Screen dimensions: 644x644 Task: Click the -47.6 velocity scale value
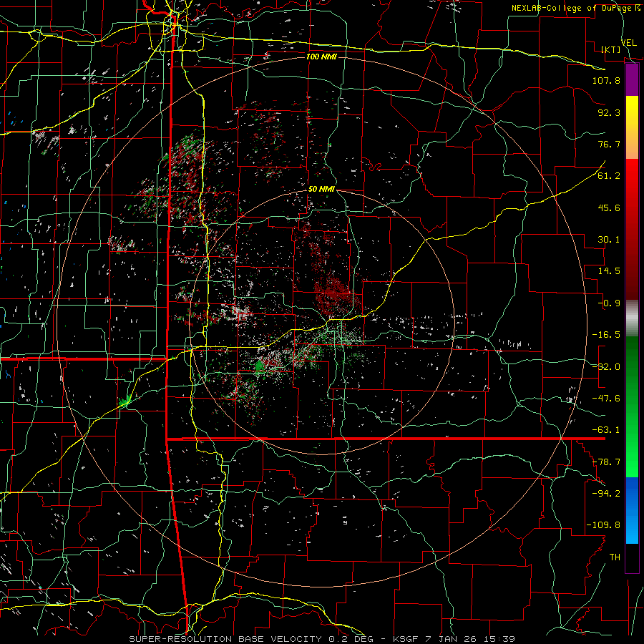(x=606, y=399)
